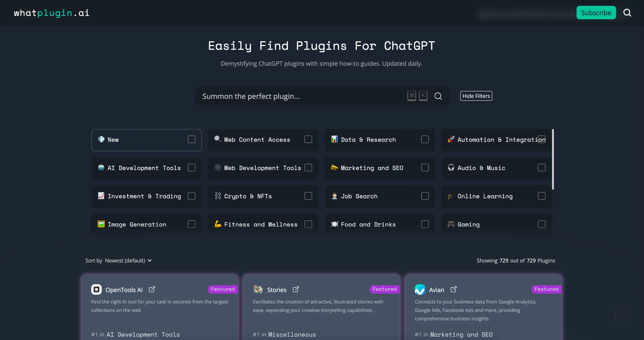
Task: Click the picture icon for Image Generation
Action: click(101, 224)
